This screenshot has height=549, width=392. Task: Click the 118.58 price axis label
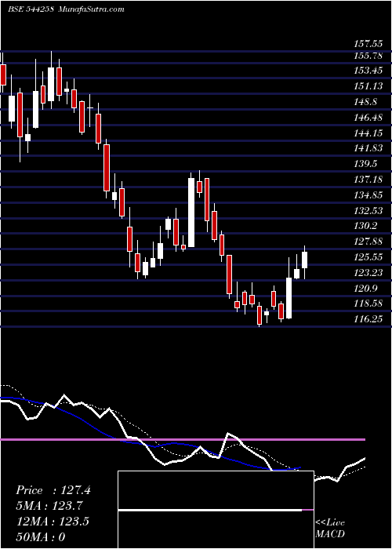point(368,304)
